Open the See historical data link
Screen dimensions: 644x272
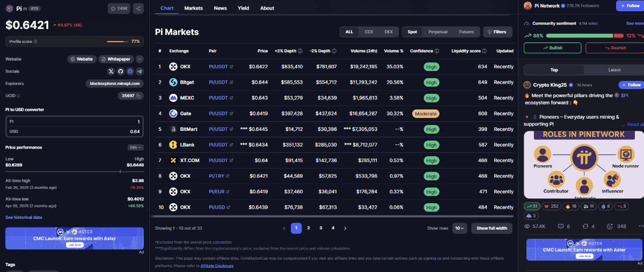[24, 217]
